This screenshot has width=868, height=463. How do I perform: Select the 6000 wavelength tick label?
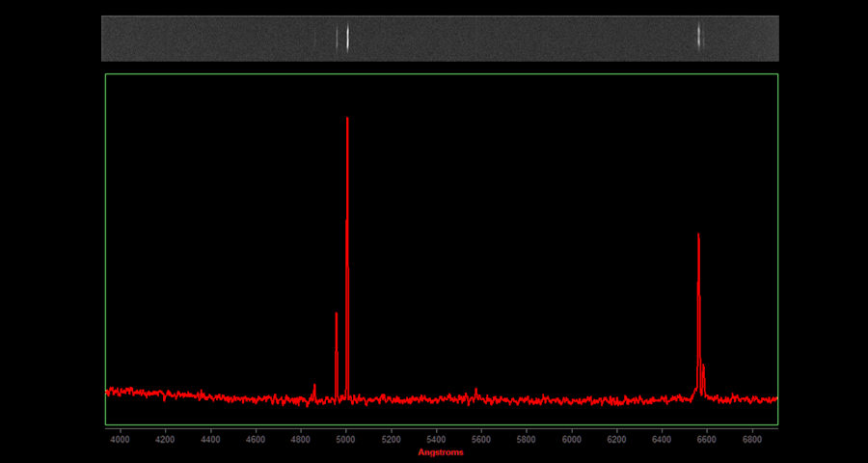tap(572, 440)
